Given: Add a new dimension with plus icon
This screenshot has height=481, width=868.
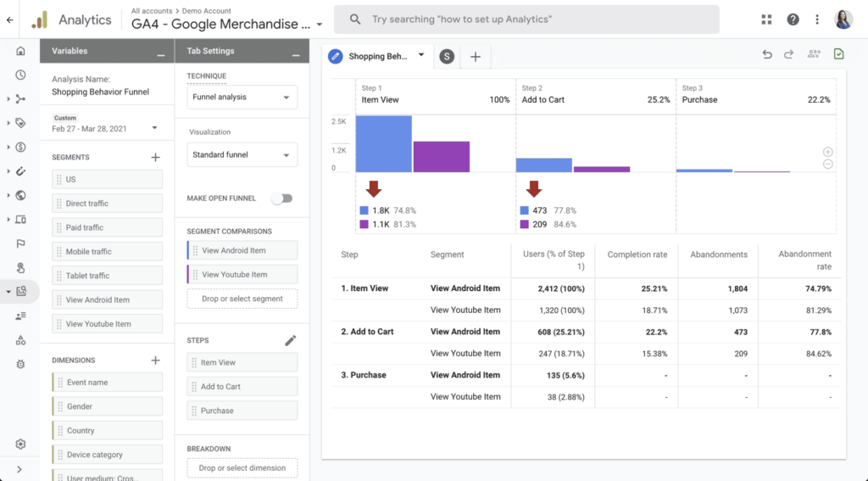Looking at the screenshot, I should [x=155, y=361].
